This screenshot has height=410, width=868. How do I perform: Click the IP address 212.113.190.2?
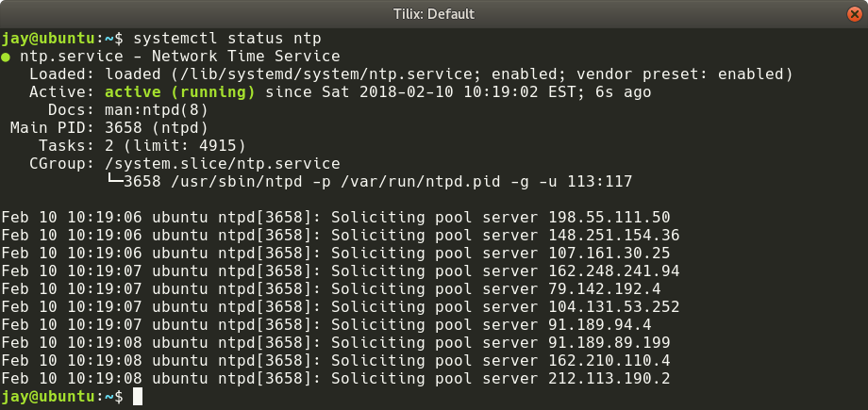(609, 379)
